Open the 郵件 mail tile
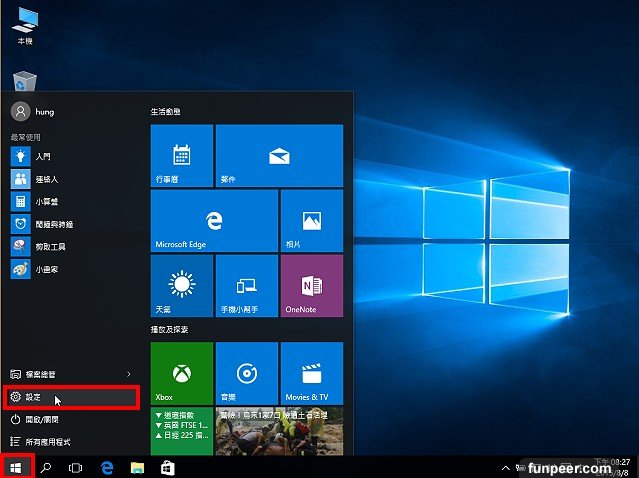Screen dimensions: 639x478 pyautogui.click(x=279, y=155)
